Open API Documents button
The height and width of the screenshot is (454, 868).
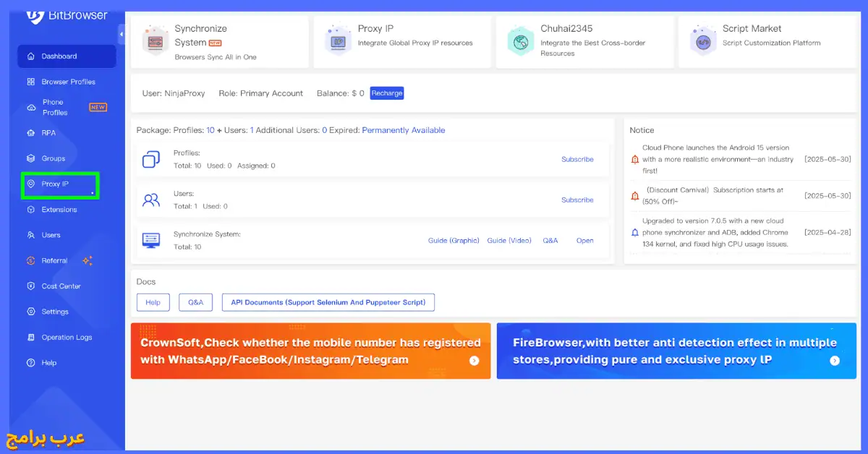tap(328, 302)
